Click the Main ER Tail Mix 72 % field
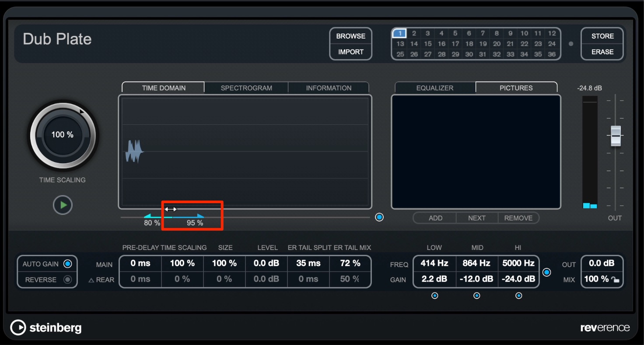The height and width of the screenshot is (345, 644). [350, 263]
